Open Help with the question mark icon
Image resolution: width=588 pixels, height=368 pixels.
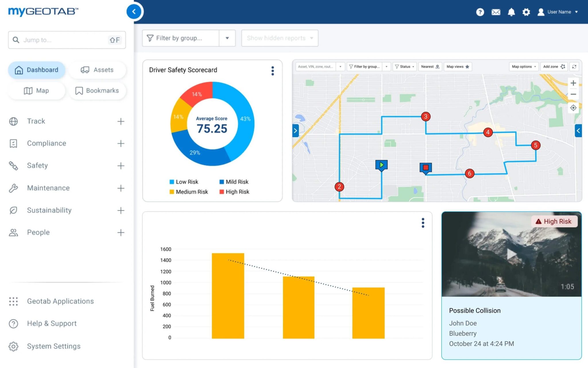[x=480, y=12]
